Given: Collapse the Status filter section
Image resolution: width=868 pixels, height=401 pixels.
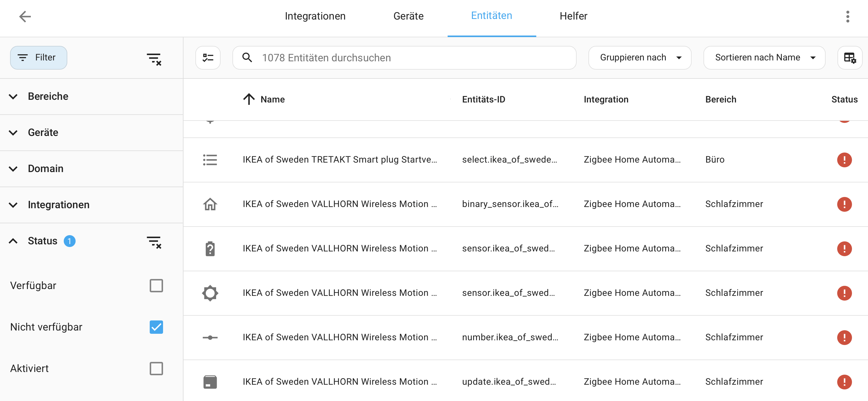Looking at the screenshot, I should point(13,241).
